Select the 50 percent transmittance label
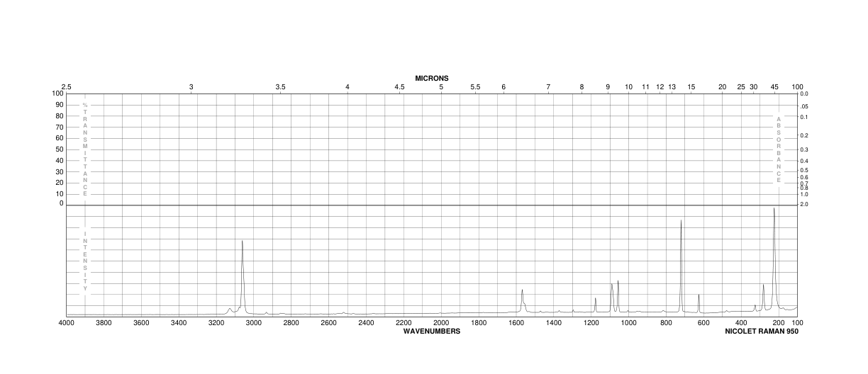 click(60, 149)
